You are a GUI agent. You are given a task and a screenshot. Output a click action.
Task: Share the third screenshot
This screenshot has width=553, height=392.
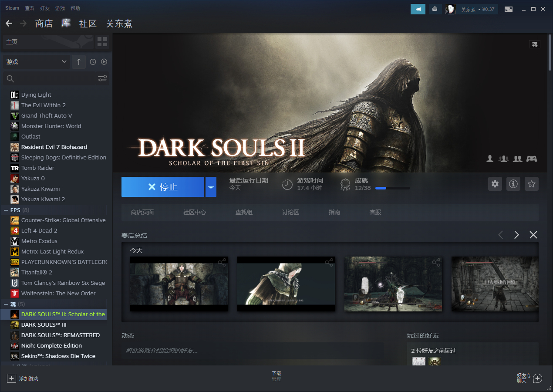point(436,263)
